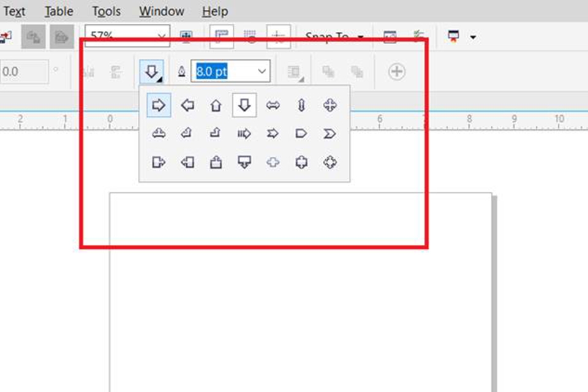Click the mirror horizontally icon

88,71
